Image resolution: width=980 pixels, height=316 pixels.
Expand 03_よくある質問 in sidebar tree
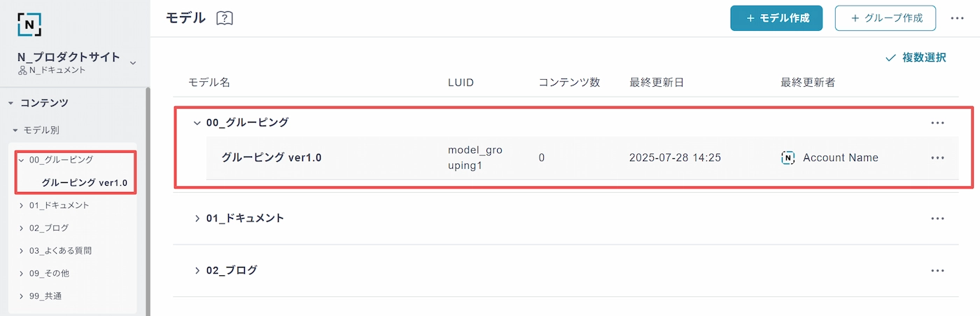pyautogui.click(x=22, y=251)
